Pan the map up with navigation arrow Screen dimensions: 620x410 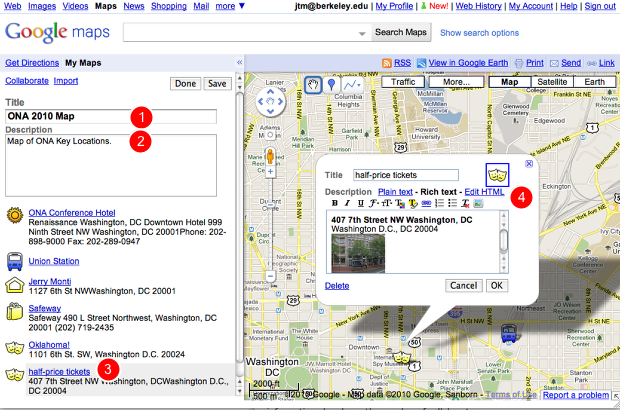(x=270, y=92)
